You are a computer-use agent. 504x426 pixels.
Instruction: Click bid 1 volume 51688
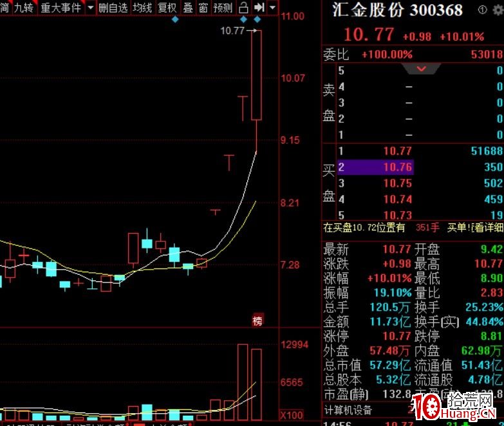point(487,151)
